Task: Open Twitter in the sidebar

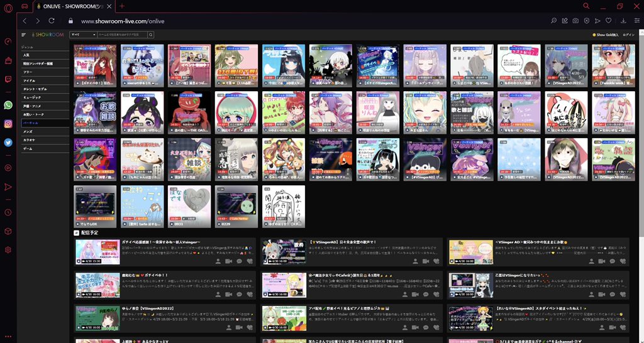Action: point(8,143)
